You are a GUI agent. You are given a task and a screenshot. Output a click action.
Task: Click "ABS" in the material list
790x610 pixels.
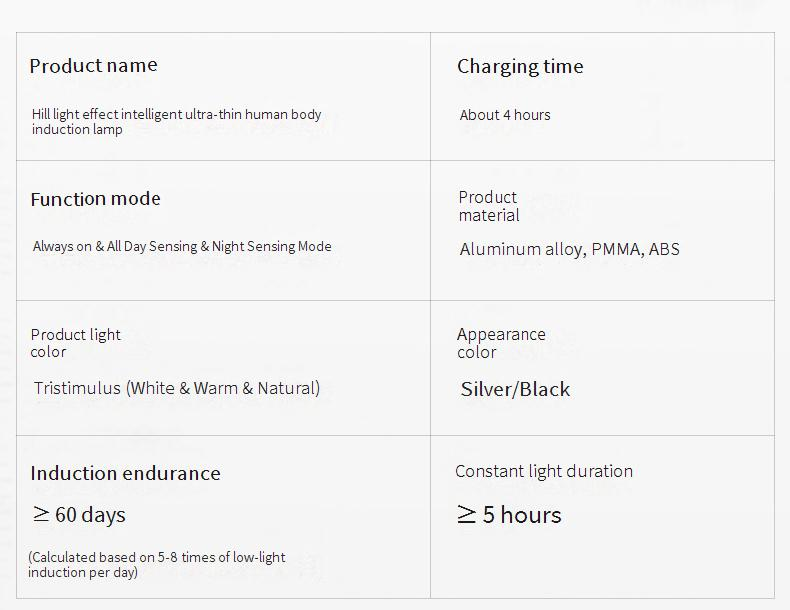(x=664, y=250)
